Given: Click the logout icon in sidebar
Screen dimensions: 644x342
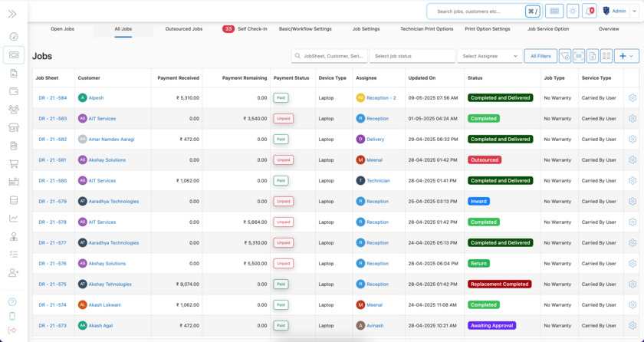Looking at the screenshot, I should [13, 330].
